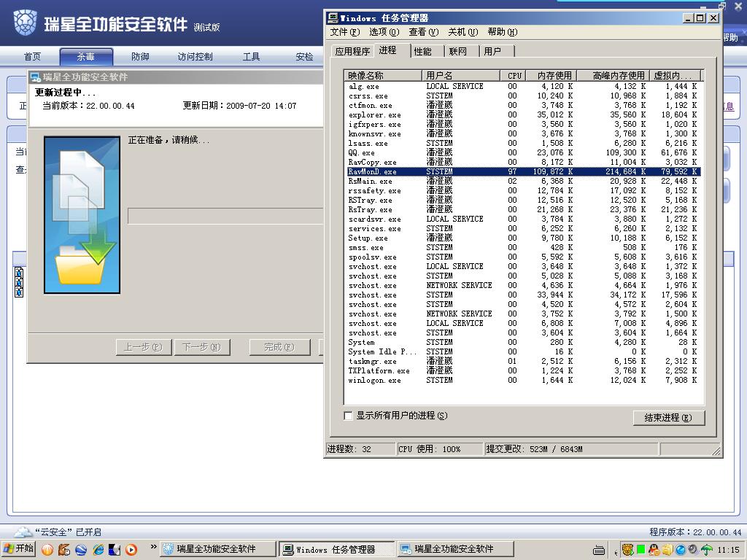The height and width of the screenshot is (560, 747).
Task: Select the RavMonD.exe process row
Action: tap(524, 171)
